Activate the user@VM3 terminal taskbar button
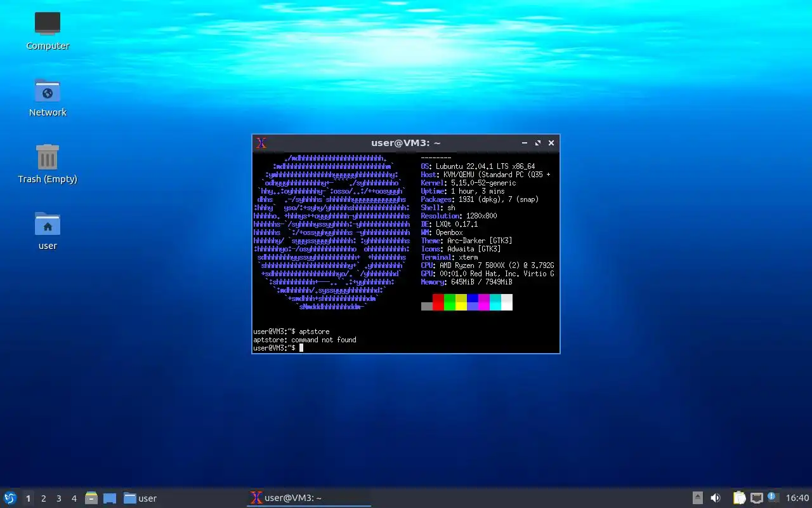The image size is (812, 508). click(309, 498)
